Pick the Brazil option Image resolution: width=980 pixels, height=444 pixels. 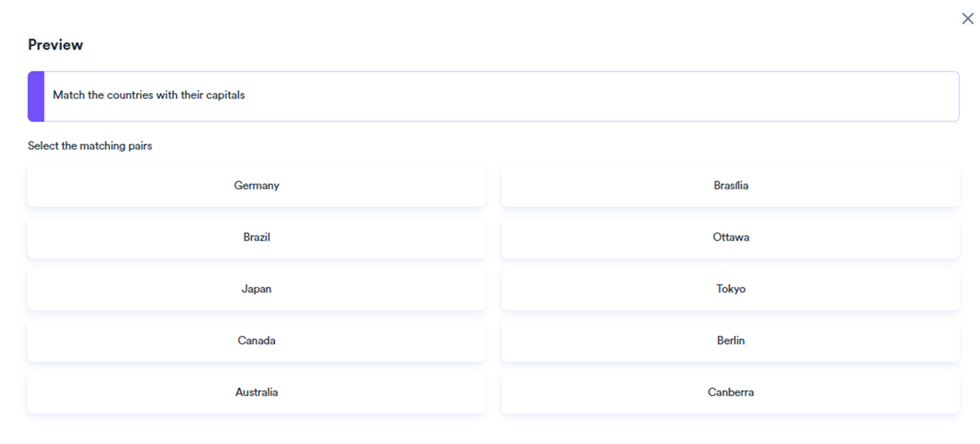click(x=256, y=237)
